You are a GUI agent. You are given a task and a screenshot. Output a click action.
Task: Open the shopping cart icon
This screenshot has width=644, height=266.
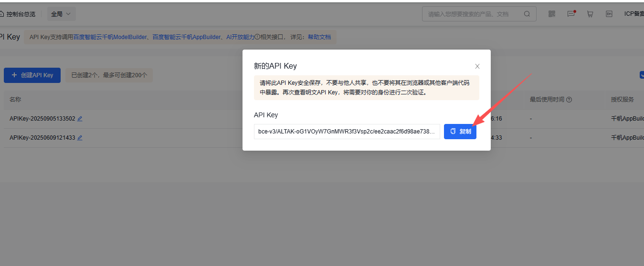click(x=590, y=14)
